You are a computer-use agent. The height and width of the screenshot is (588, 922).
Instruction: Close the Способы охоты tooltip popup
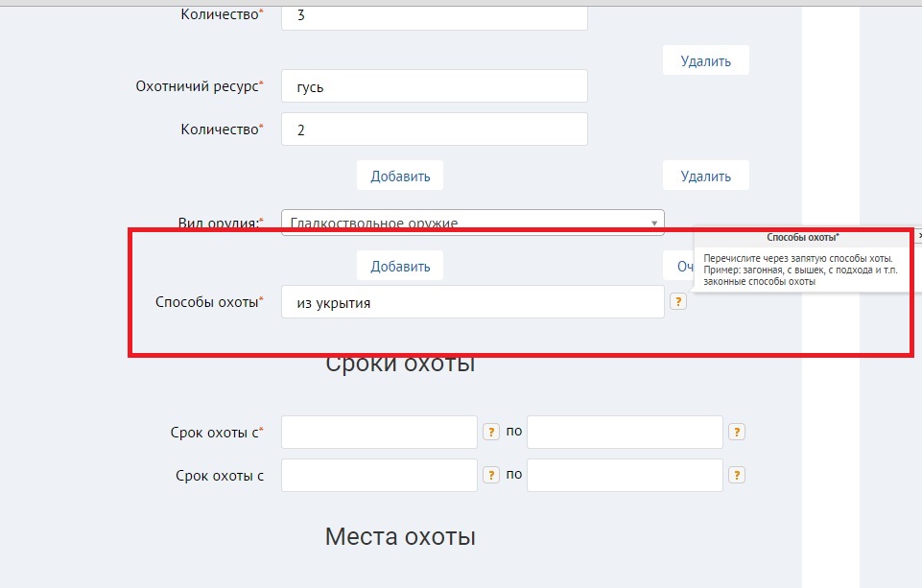click(918, 235)
